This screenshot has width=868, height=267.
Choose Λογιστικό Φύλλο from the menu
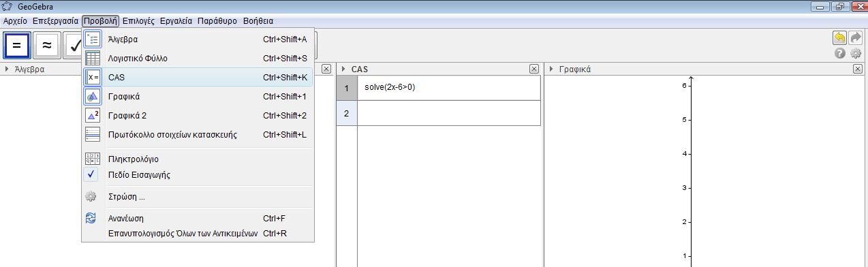click(x=198, y=59)
